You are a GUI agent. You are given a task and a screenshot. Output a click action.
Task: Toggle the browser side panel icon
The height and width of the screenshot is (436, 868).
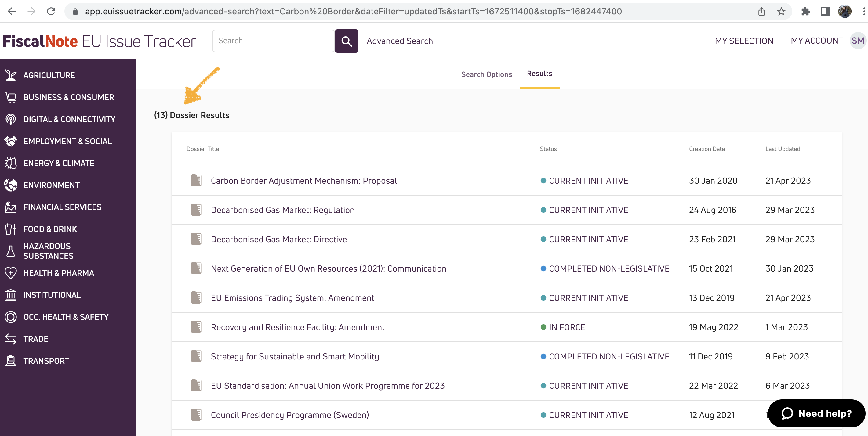pyautogui.click(x=825, y=12)
